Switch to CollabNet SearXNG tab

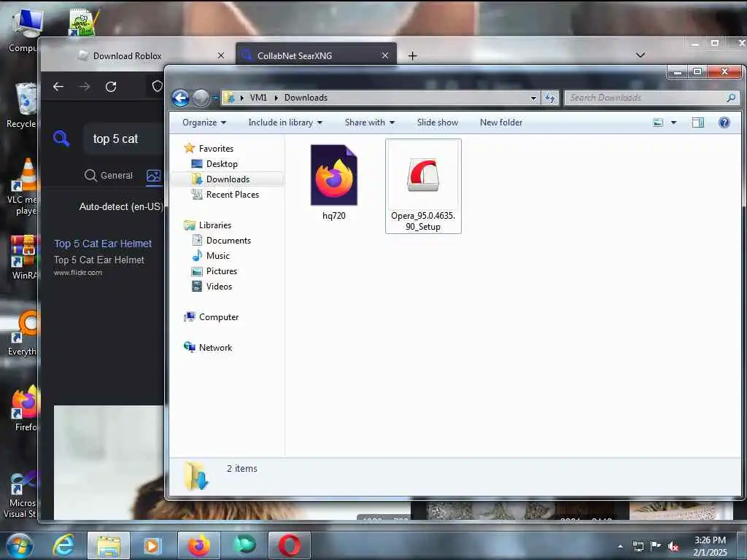coord(317,55)
